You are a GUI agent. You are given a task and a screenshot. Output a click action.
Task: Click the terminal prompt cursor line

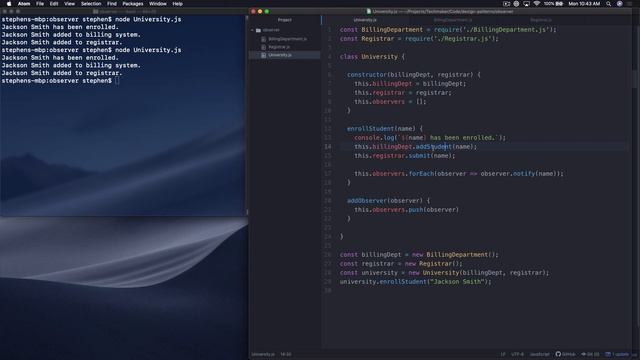click(x=60, y=81)
